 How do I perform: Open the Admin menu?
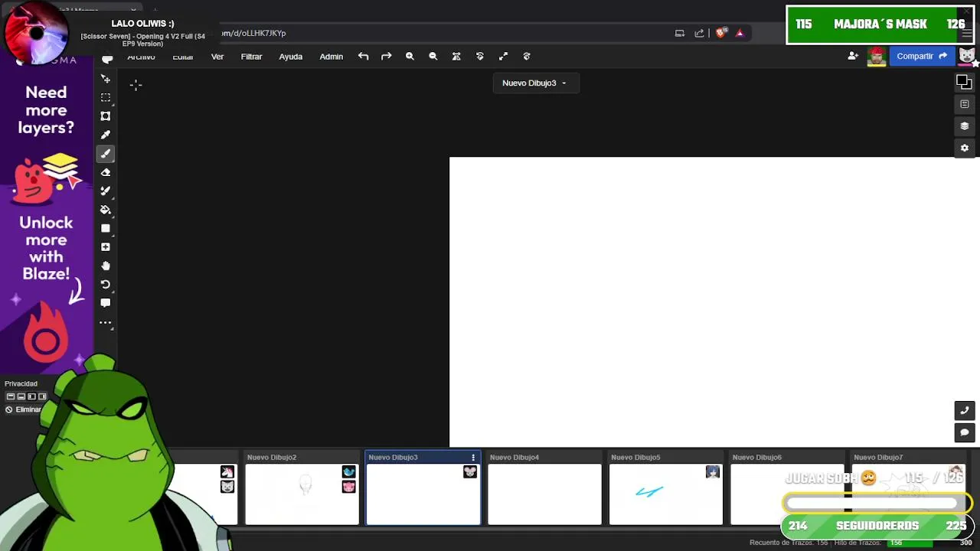pos(331,57)
